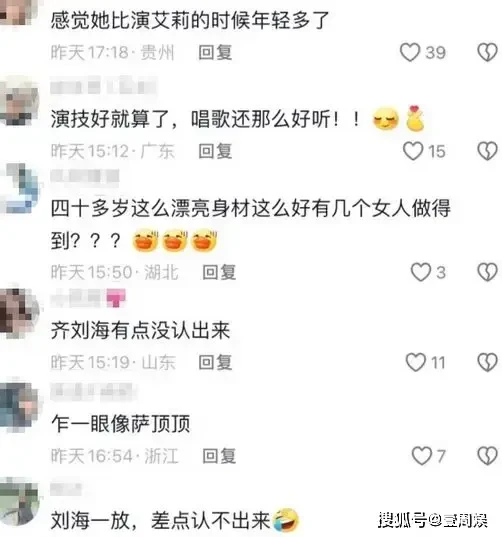Like the 萨顶顶 comment with 7 likes
This screenshot has height=537, width=502.
[422, 456]
